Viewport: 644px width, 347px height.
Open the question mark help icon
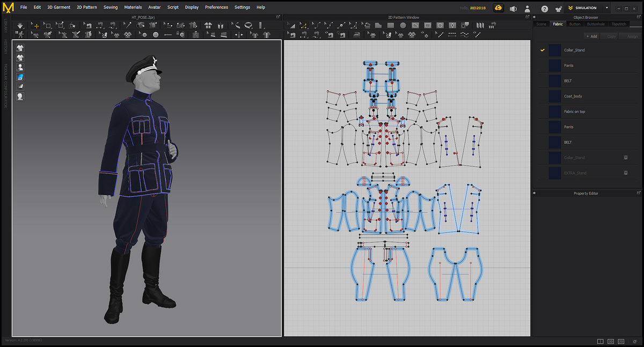[545, 8]
